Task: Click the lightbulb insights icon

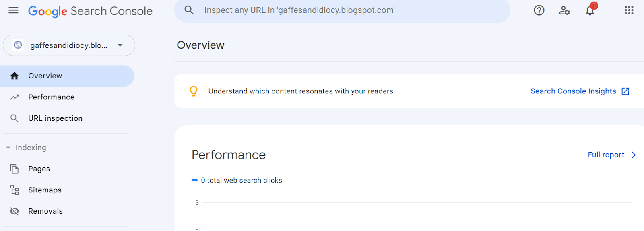Action: pyautogui.click(x=194, y=91)
